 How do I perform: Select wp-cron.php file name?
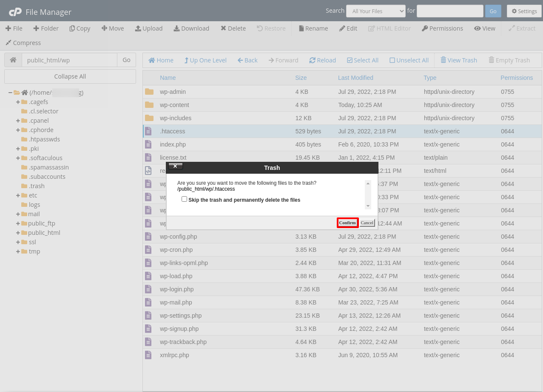coord(176,250)
